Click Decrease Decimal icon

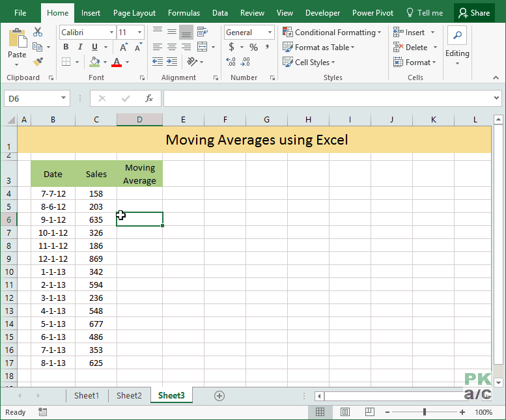246,62
